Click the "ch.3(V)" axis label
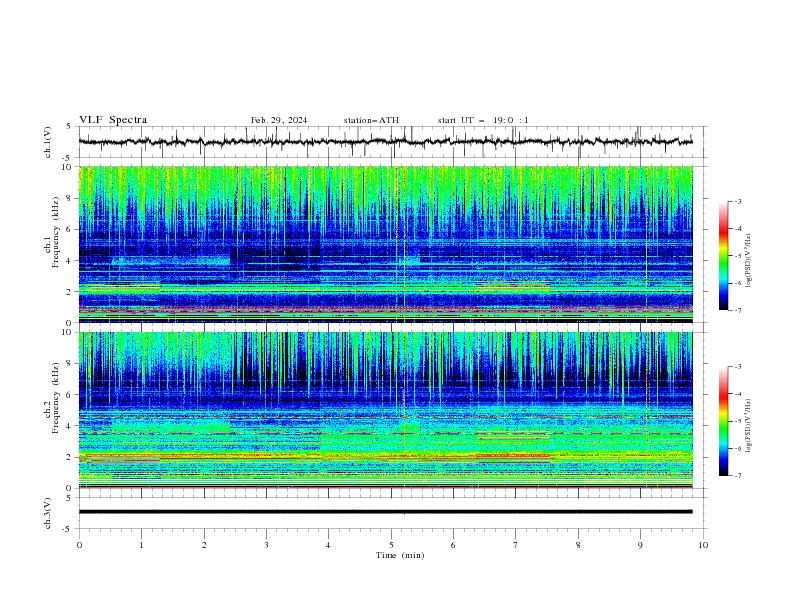 point(48,513)
